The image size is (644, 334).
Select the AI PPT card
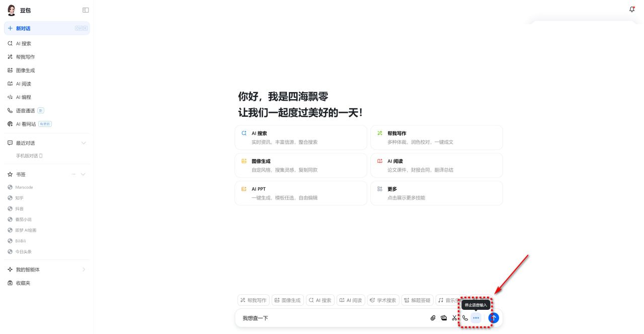click(x=301, y=193)
